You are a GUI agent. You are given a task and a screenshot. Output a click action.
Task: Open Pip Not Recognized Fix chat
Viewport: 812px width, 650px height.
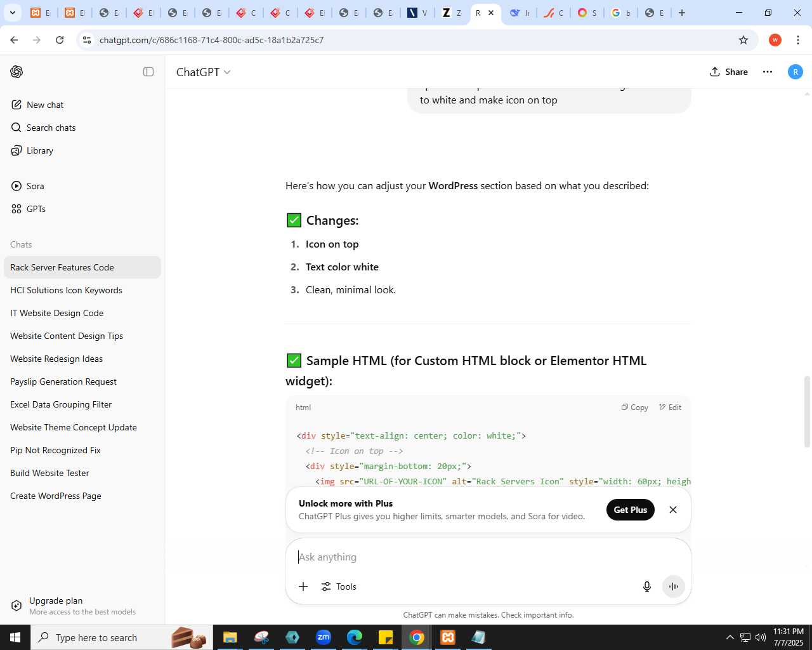[x=82, y=450]
